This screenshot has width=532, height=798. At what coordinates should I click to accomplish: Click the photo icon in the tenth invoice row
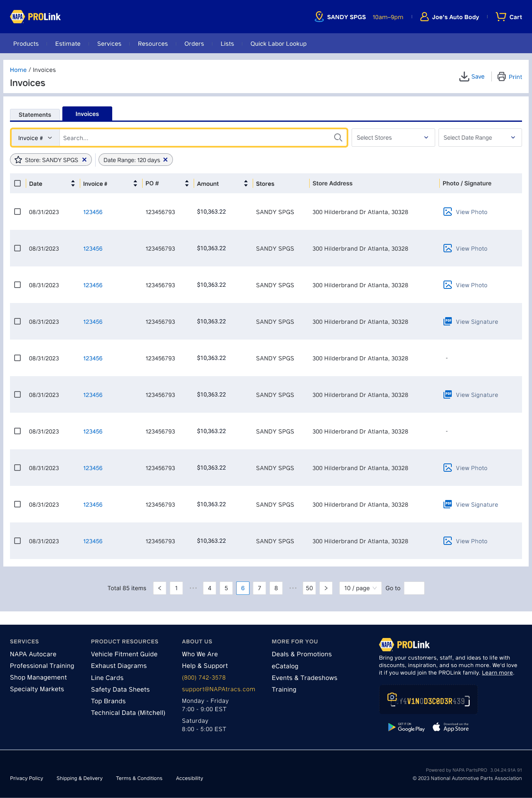448,541
